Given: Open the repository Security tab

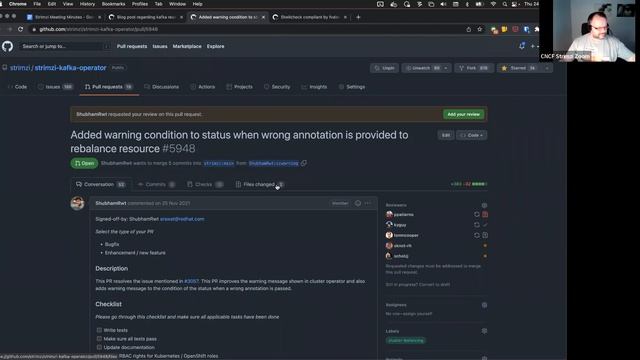Looking at the screenshot, I should pyautogui.click(x=277, y=87).
